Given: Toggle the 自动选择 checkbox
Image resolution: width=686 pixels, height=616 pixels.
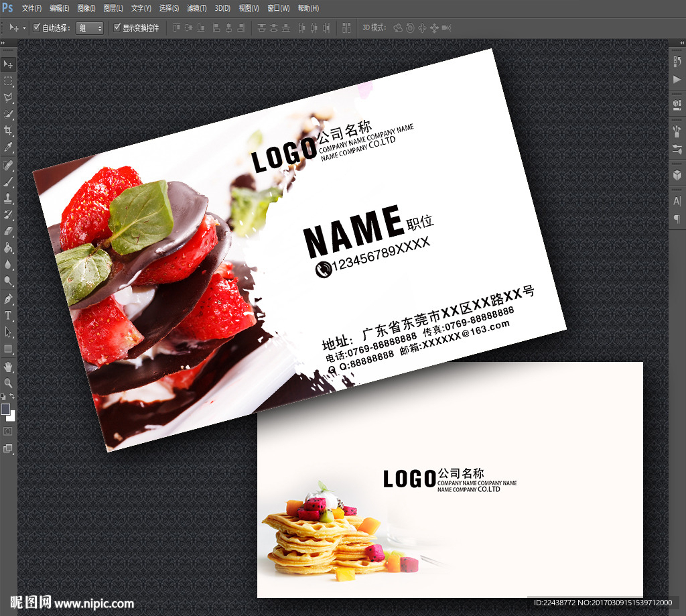Looking at the screenshot, I should tap(37, 28).
